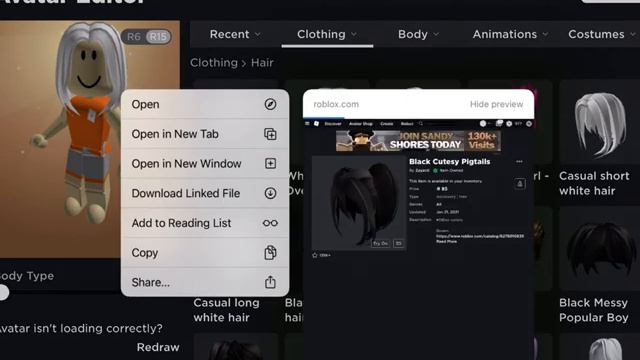The height and width of the screenshot is (360, 640).
Task: Select the Casual short white hair item
Action: pos(600,139)
